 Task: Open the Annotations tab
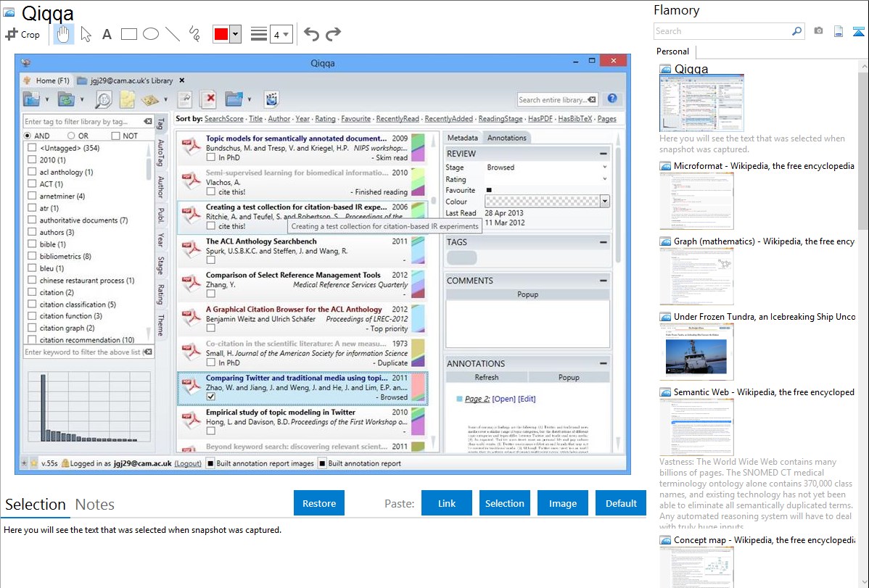click(506, 138)
